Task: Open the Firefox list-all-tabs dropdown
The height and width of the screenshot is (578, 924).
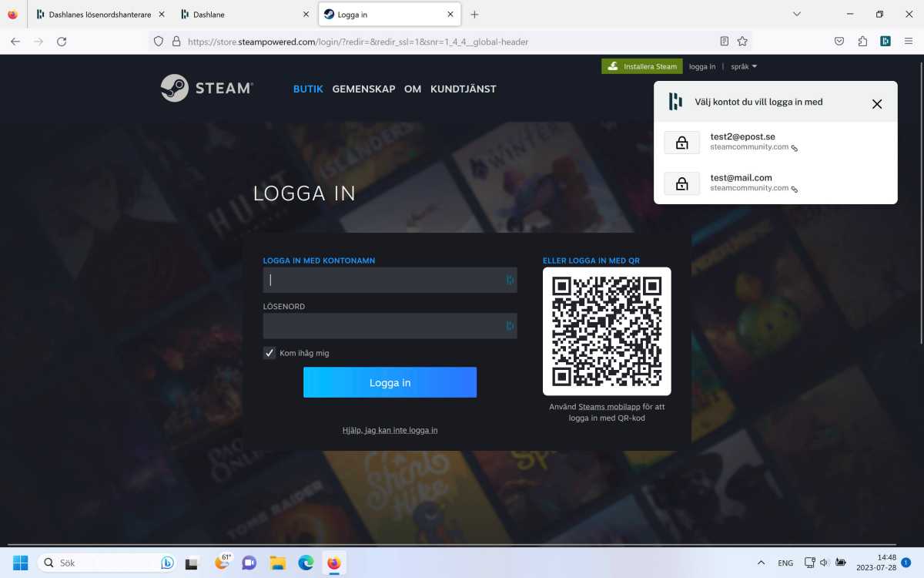Action: point(797,14)
